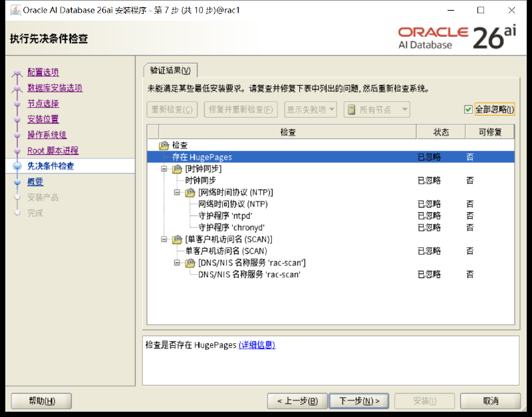Screen dimensions: 532x417
Task: Maximize the installer window
Action: coord(481,10)
